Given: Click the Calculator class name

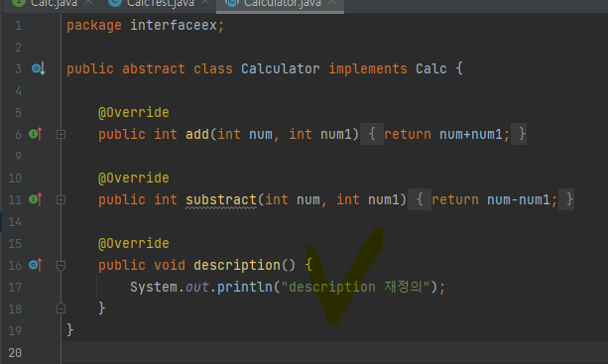Looking at the screenshot, I should tap(280, 68).
